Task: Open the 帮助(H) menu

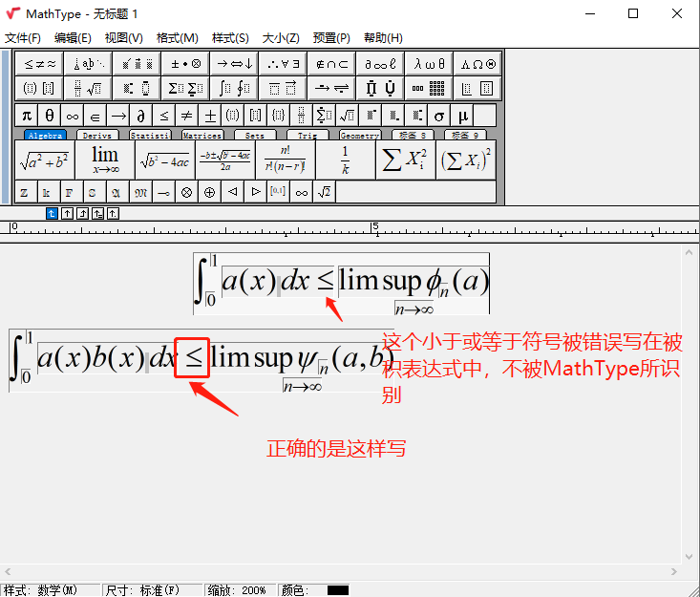Action: coord(383,38)
